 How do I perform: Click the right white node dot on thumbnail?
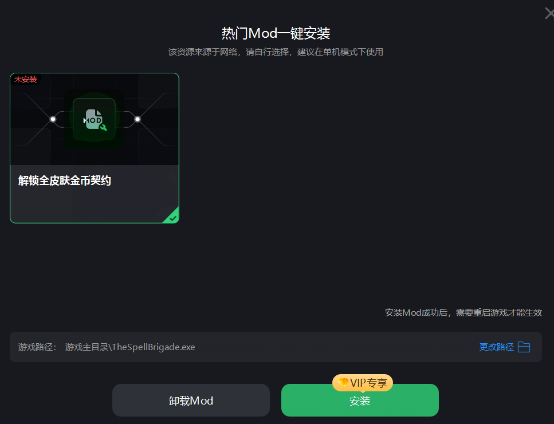coord(137,119)
